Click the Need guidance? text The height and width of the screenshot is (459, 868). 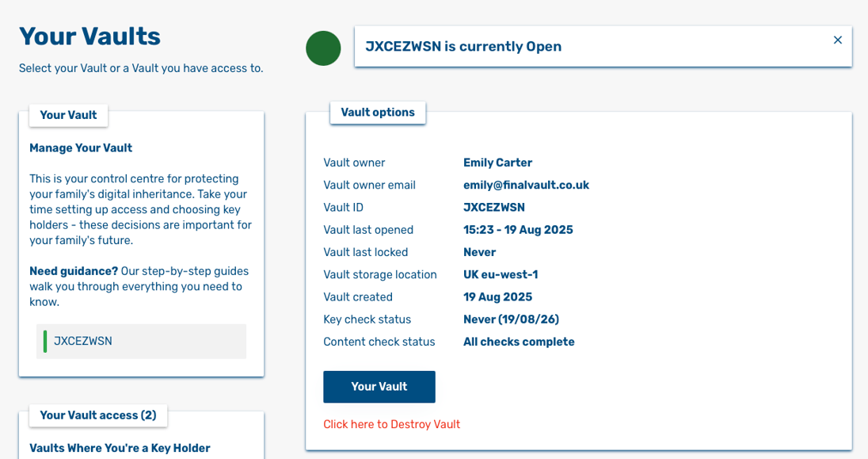74,271
